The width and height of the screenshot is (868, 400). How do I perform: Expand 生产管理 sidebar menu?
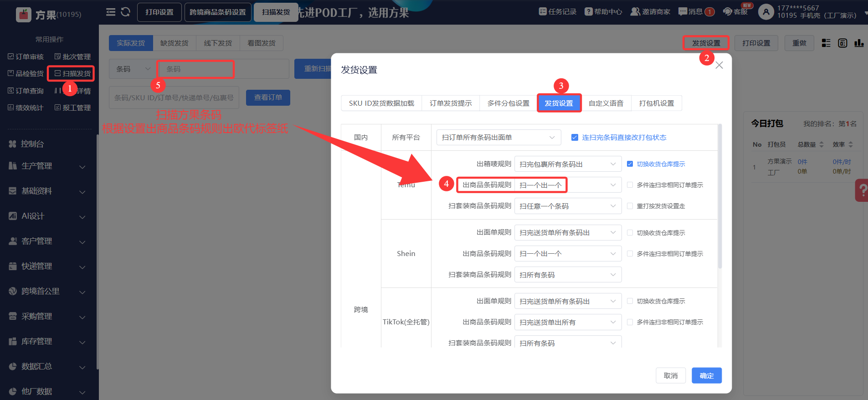tap(48, 166)
